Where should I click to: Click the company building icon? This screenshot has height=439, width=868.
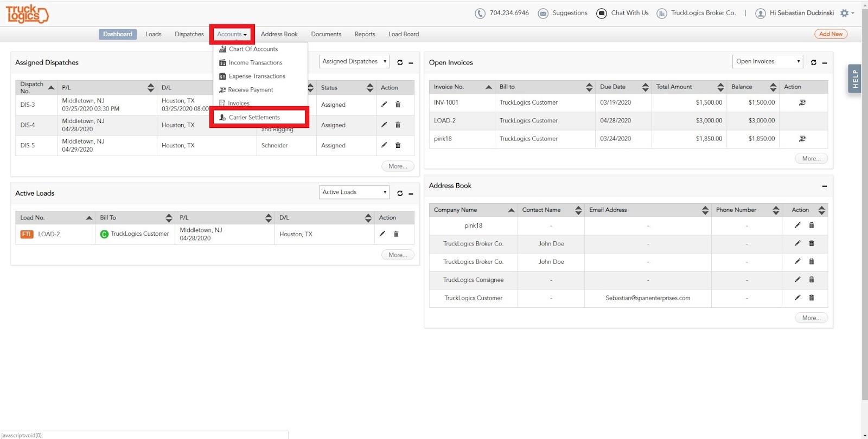click(x=662, y=14)
